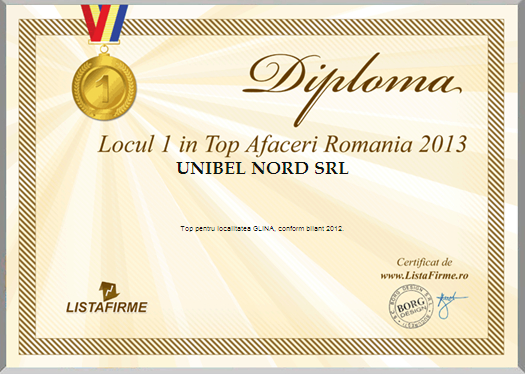Viewport: 525px width, 374px height.
Task: Click Locul 1 in Top Afaceri Romania 2013
Action: (282, 145)
